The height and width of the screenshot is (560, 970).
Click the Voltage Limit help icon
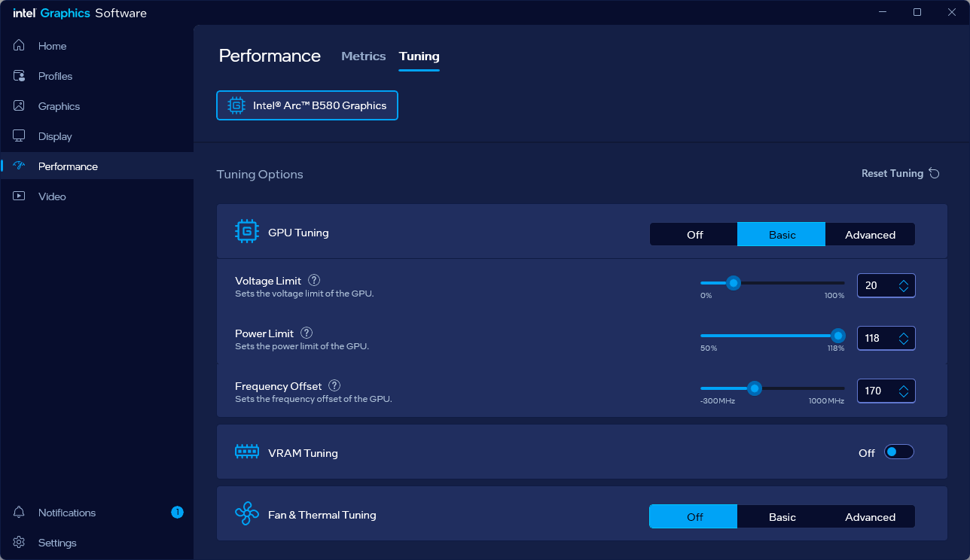click(314, 281)
